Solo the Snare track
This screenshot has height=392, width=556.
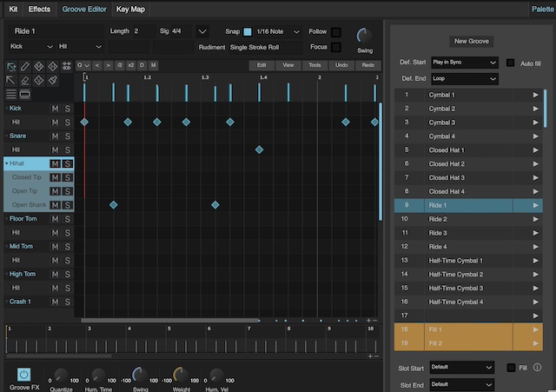pos(67,136)
